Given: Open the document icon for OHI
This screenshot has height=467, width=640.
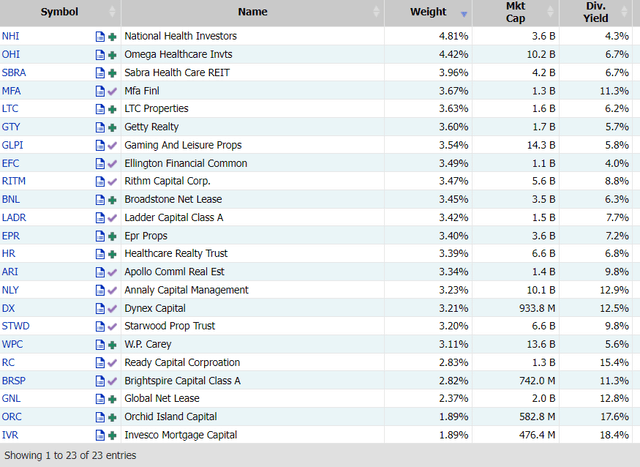Looking at the screenshot, I should [x=100, y=55].
